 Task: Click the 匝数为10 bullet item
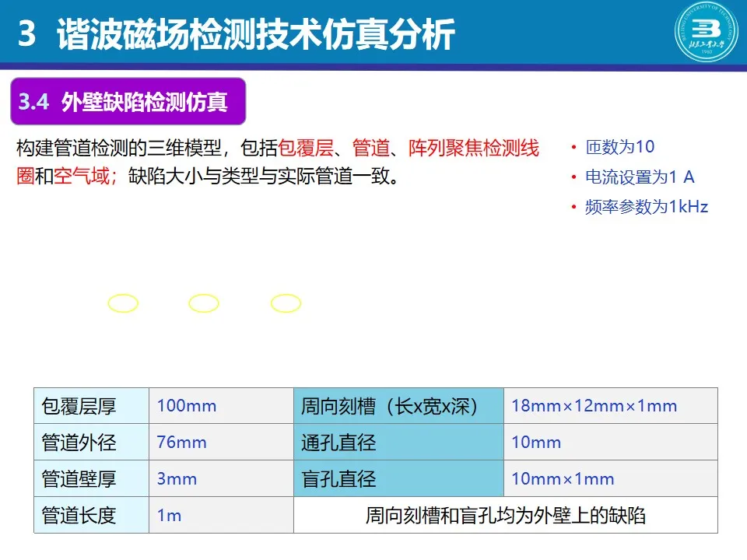click(x=619, y=147)
